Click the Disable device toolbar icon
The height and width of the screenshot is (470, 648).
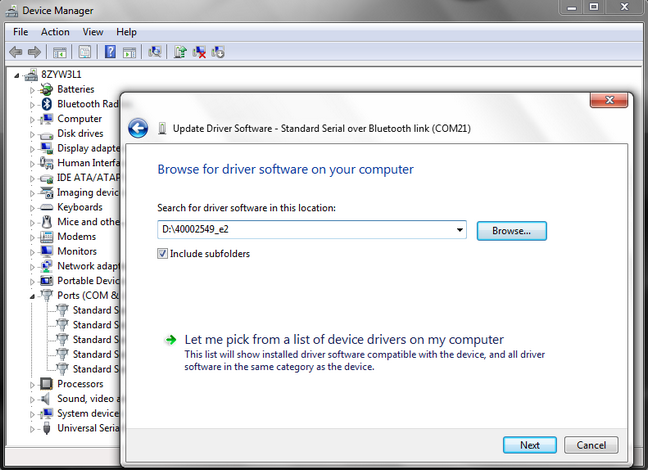[218, 52]
